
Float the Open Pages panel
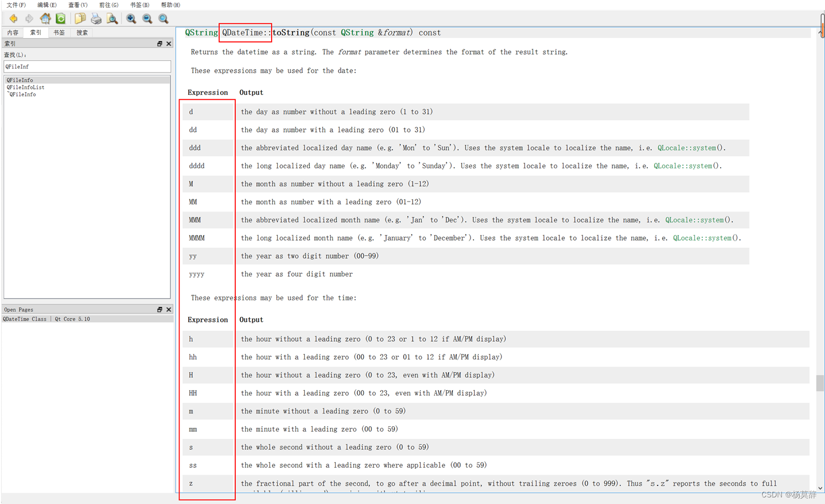pyautogui.click(x=160, y=310)
